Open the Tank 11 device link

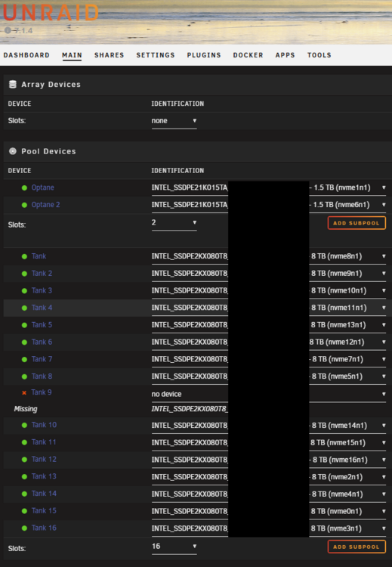point(44,442)
